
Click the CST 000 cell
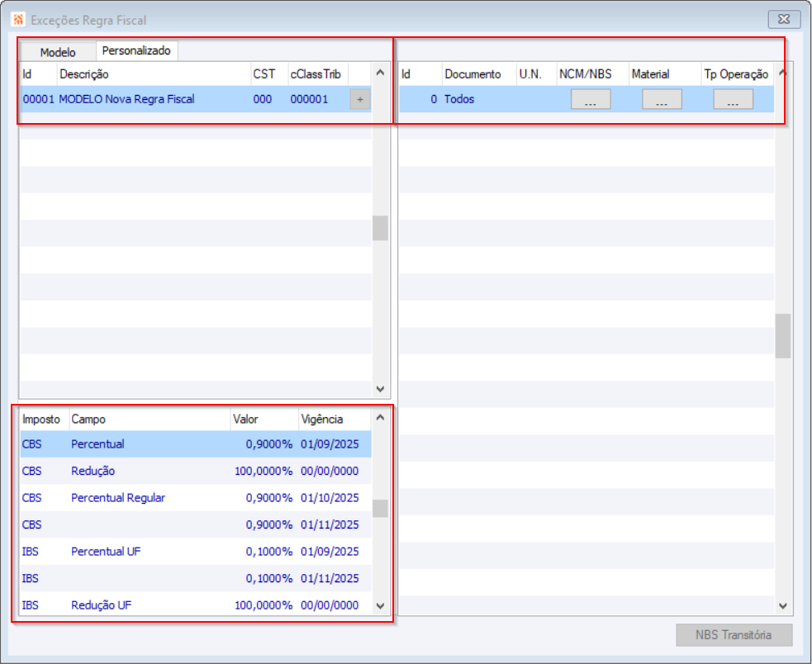(x=263, y=99)
